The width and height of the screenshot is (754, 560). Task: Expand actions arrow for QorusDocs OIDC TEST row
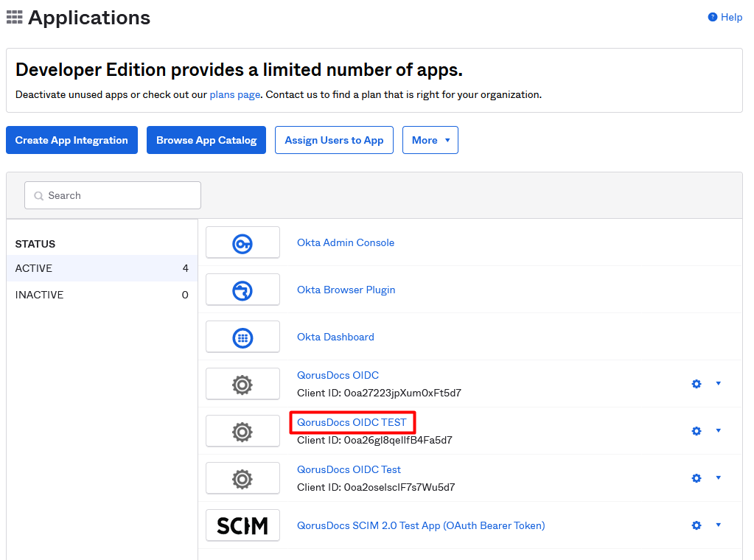coord(719,431)
